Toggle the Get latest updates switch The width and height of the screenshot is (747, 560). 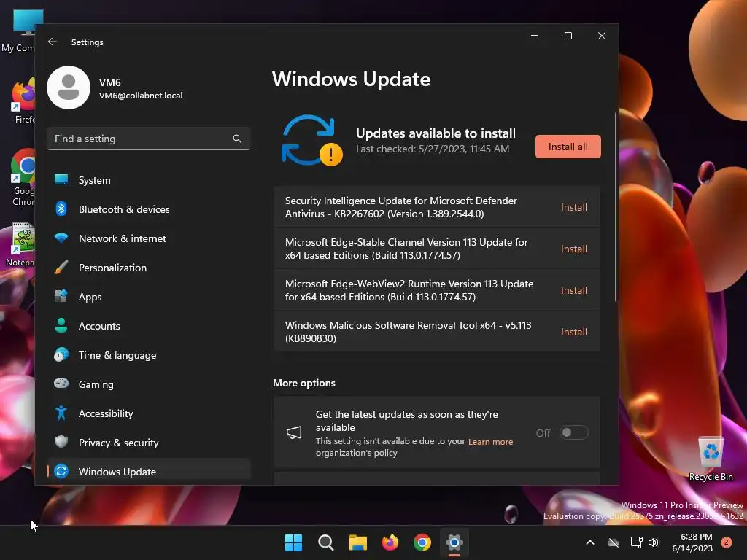coord(573,432)
